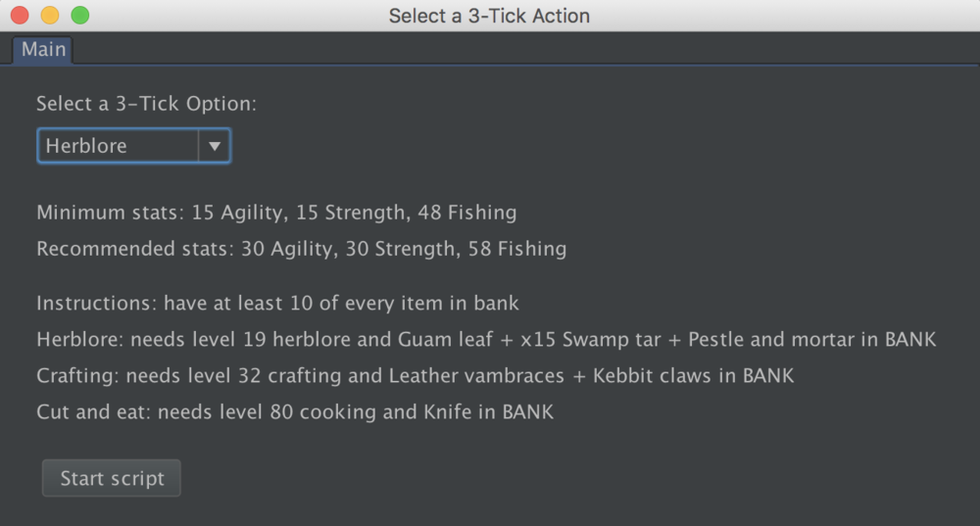The height and width of the screenshot is (526, 980).
Task: Maximize the window with the green button
Action: click(x=79, y=16)
